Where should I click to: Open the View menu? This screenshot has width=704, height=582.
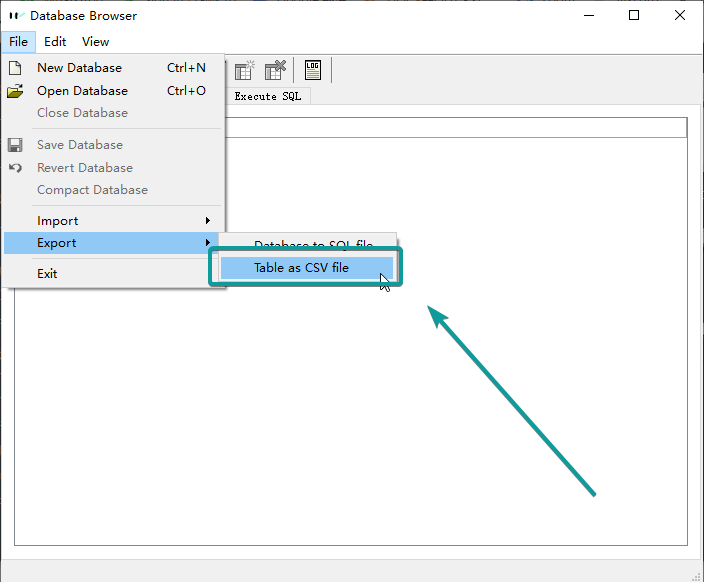96,42
